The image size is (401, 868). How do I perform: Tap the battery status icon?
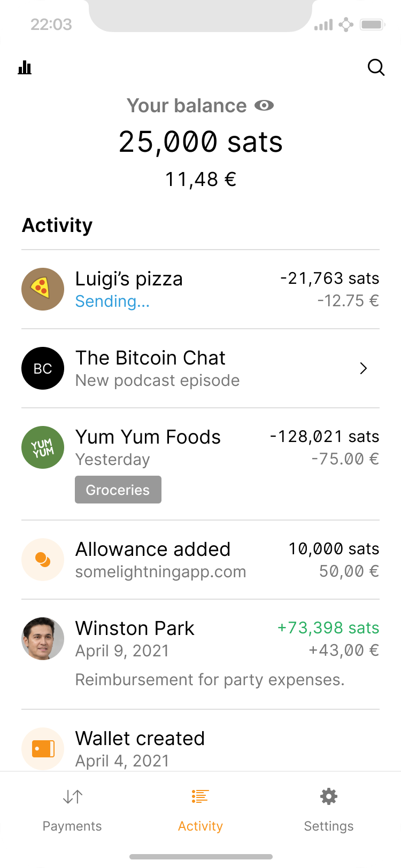[x=373, y=25]
